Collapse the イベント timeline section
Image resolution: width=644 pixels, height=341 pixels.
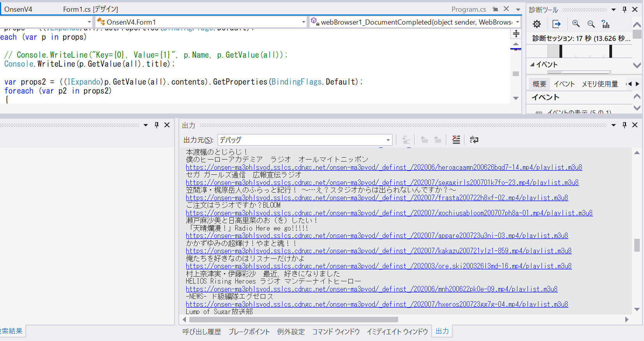pos(532,64)
